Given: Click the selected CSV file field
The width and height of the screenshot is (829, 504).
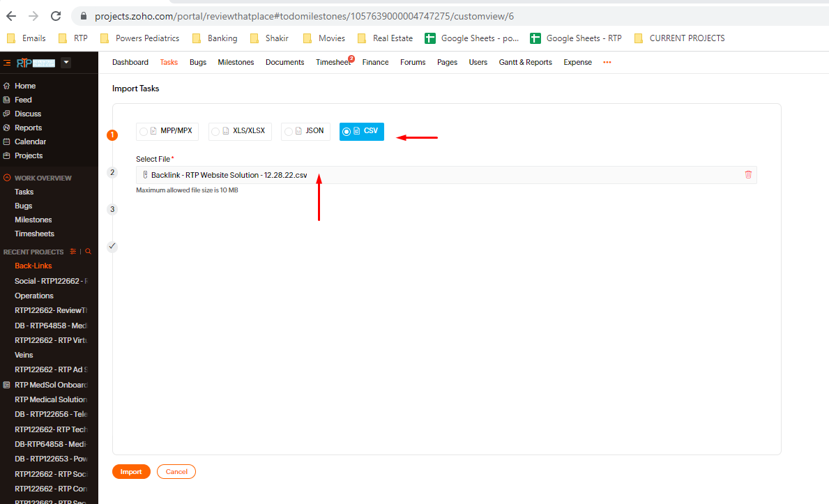Looking at the screenshot, I should click(x=446, y=175).
